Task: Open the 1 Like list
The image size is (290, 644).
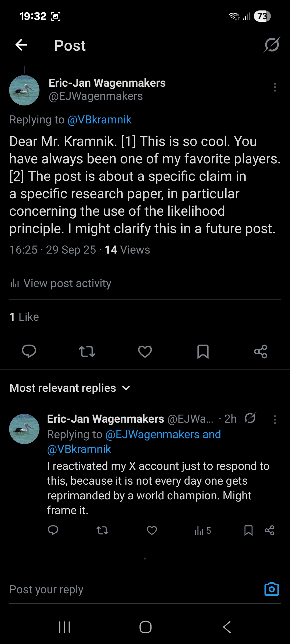Action: 24,317
